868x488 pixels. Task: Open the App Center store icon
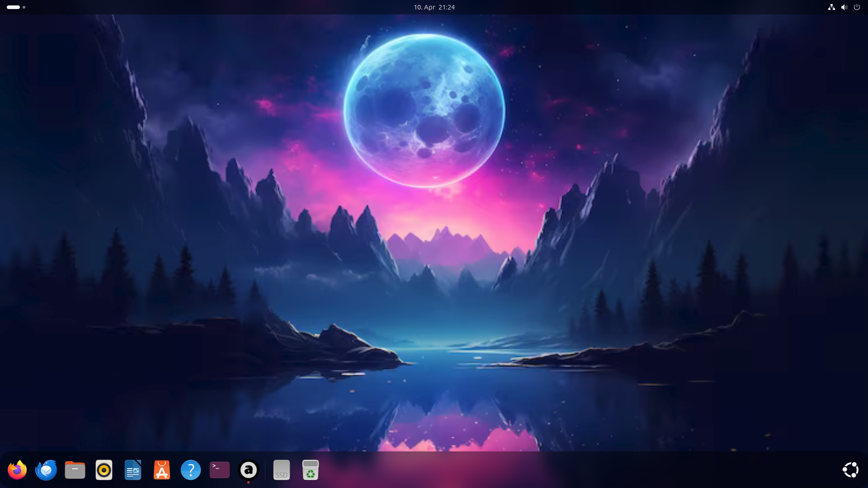click(162, 470)
